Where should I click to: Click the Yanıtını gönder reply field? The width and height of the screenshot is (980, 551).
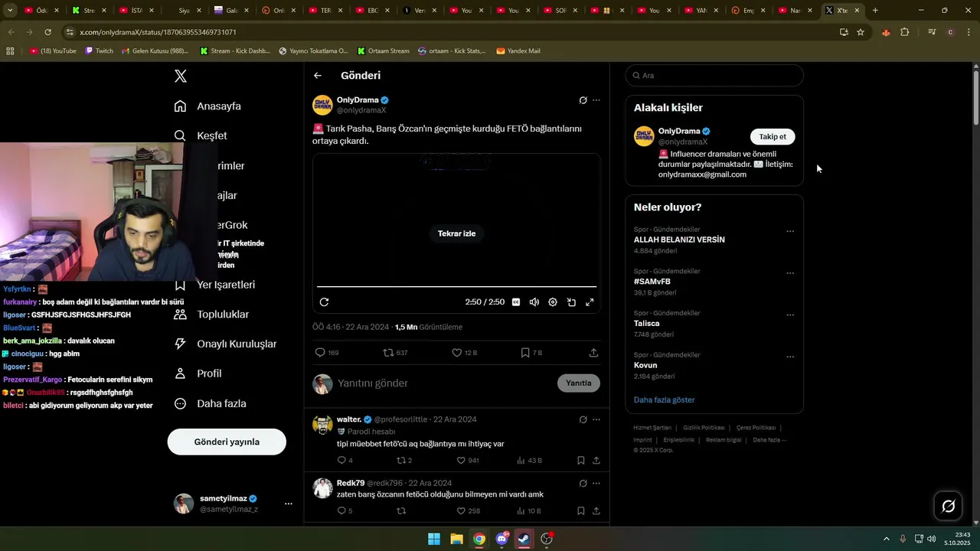pyautogui.click(x=444, y=383)
